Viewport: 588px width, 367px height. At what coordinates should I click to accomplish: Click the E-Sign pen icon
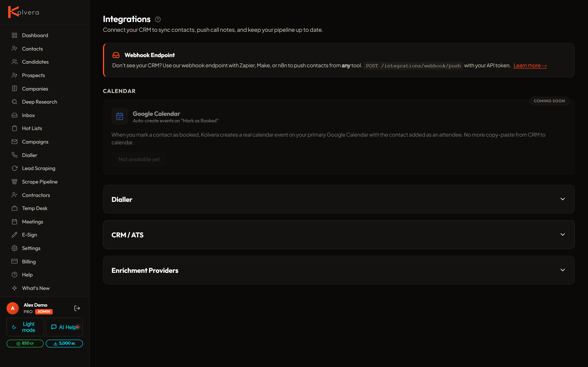point(14,235)
